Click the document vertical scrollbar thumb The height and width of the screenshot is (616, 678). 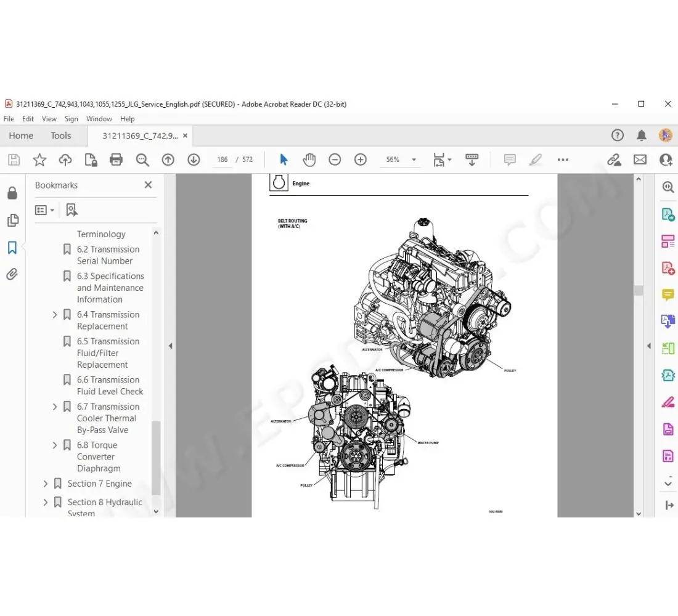(639, 290)
